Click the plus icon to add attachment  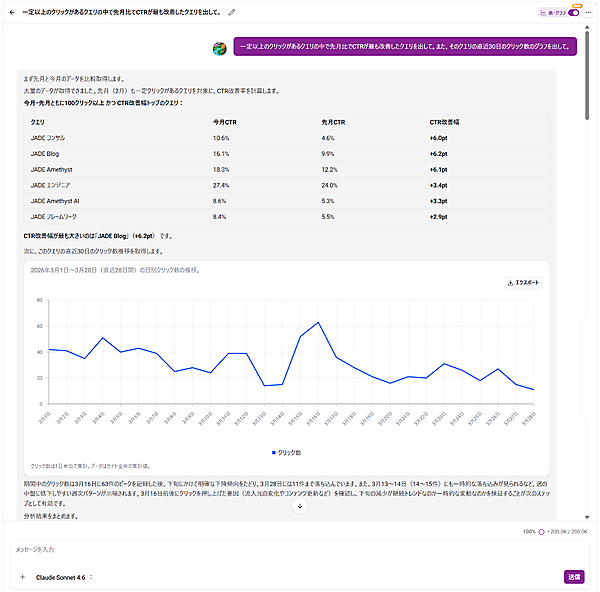tap(22, 577)
